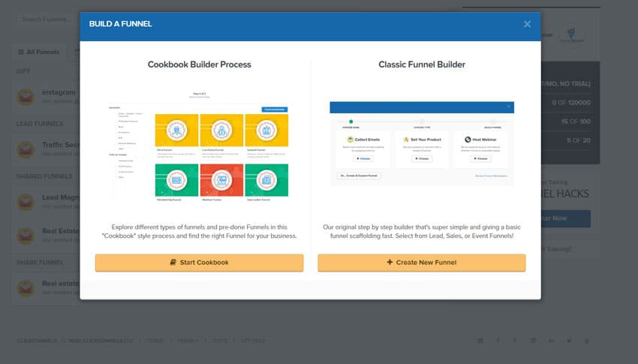Click the Create New Funnel button

422,263
